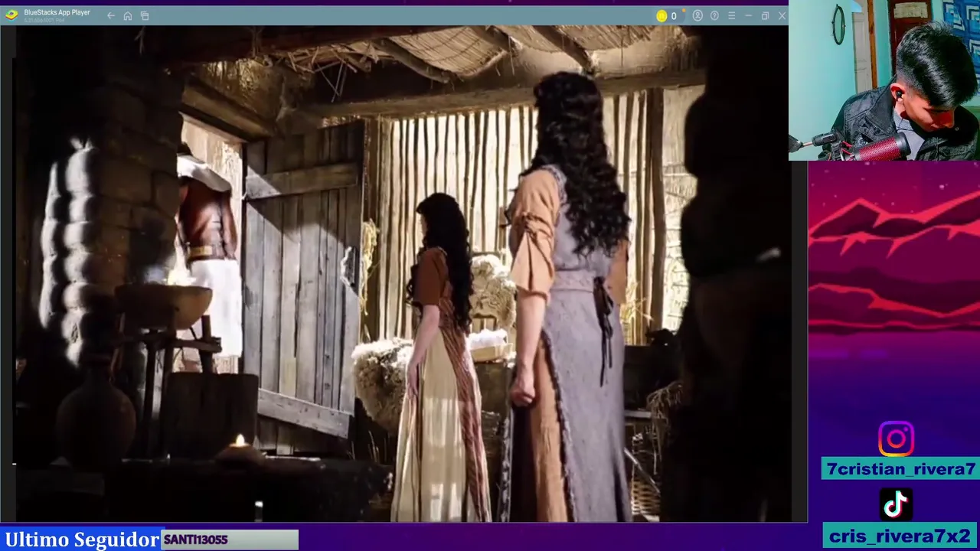
Task: Click the BlueStacks App Player title
Action: pos(57,12)
